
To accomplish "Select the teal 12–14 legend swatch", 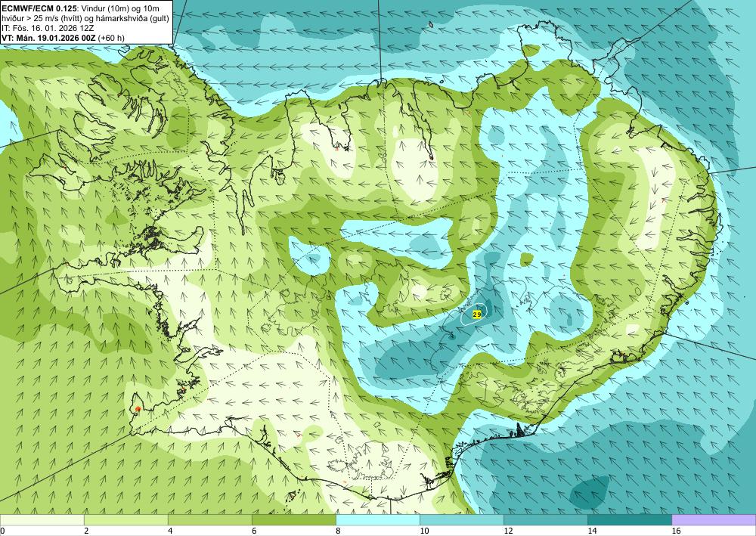I will pyautogui.click(x=546, y=519).
